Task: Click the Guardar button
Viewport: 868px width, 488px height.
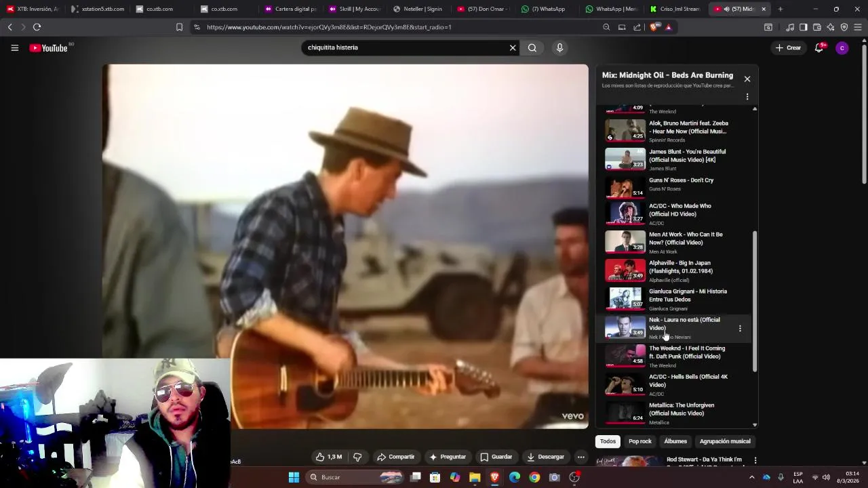Action: point(496,457)
